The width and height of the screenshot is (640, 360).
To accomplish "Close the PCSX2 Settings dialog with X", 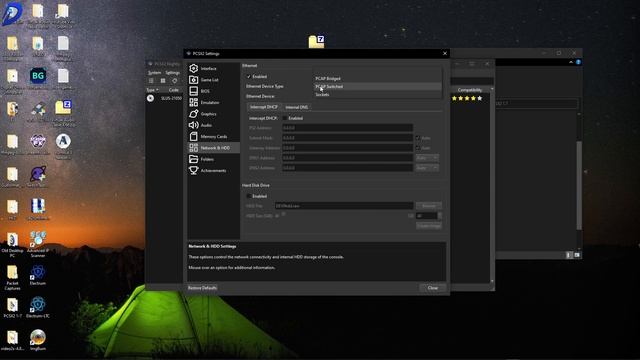I will [445, 53].
